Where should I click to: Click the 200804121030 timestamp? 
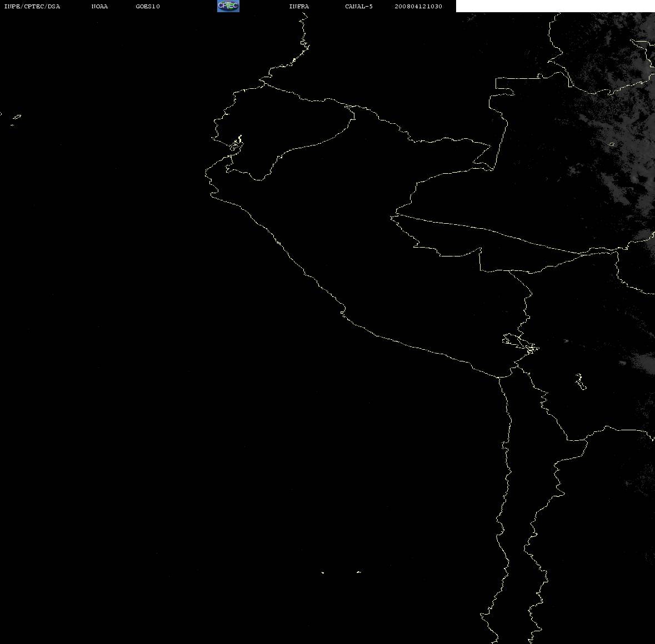(x=418, y=6)
